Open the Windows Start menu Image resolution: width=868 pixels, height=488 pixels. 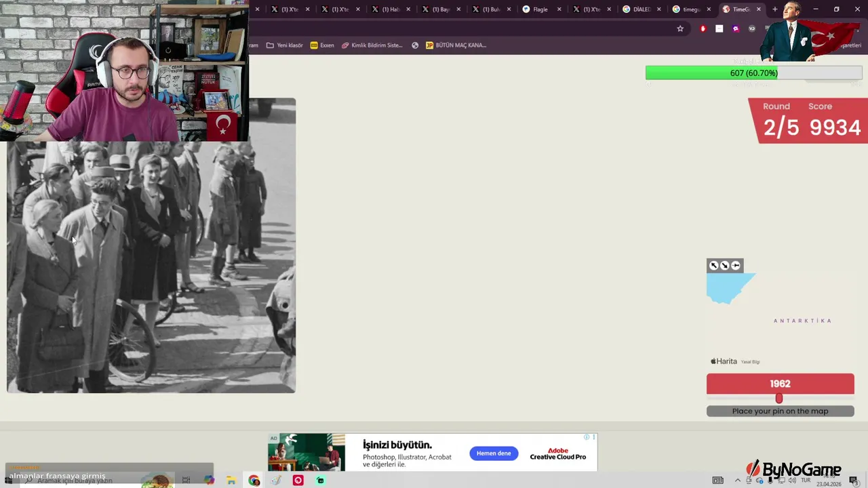9,481
